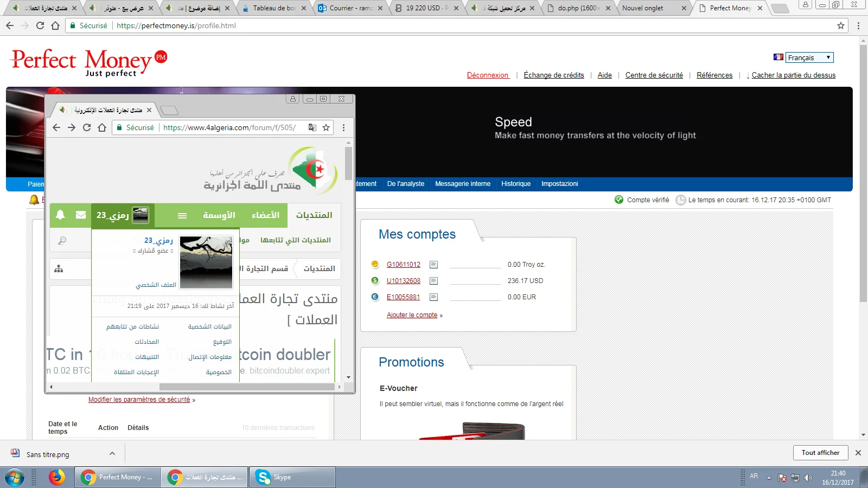Click the popup window's horizontal scrollbar
Screen dimensions: 868x488
(x=247, y=387)
